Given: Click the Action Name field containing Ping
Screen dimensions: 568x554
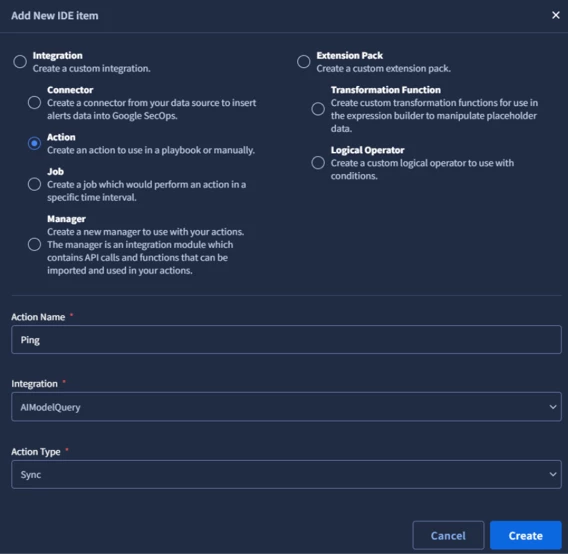Looking at the screenshot, I should [286, 340].
